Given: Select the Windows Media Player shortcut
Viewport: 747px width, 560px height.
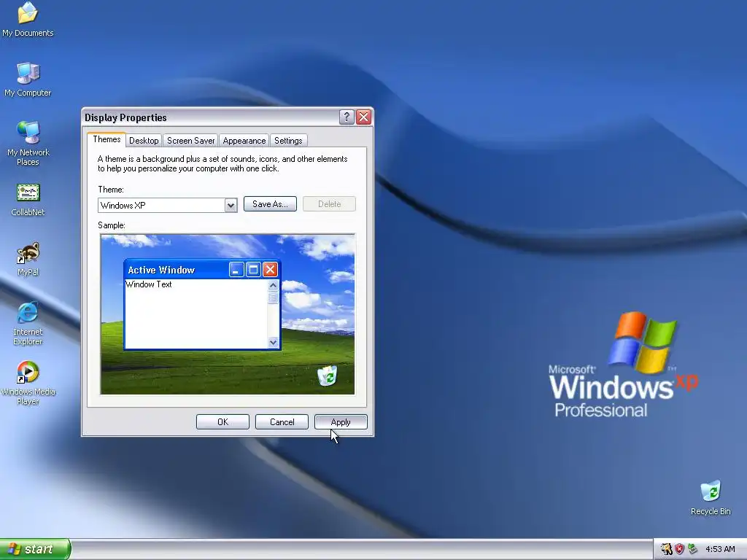Looking at the screenshot, I should pos(28,383).
